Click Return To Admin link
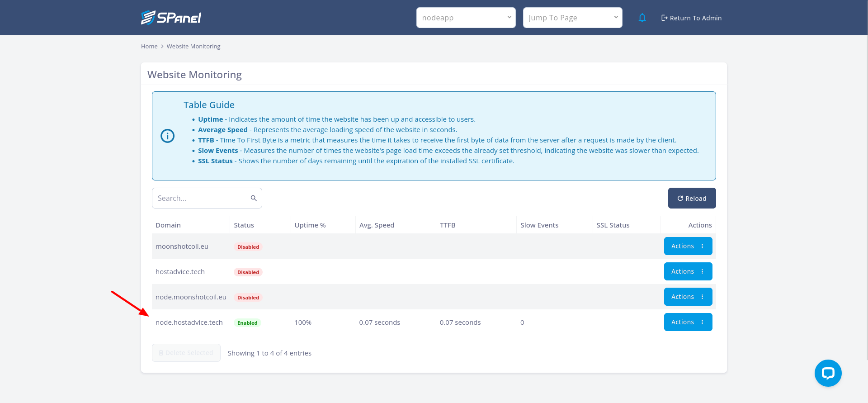 [x=691, y=18]
